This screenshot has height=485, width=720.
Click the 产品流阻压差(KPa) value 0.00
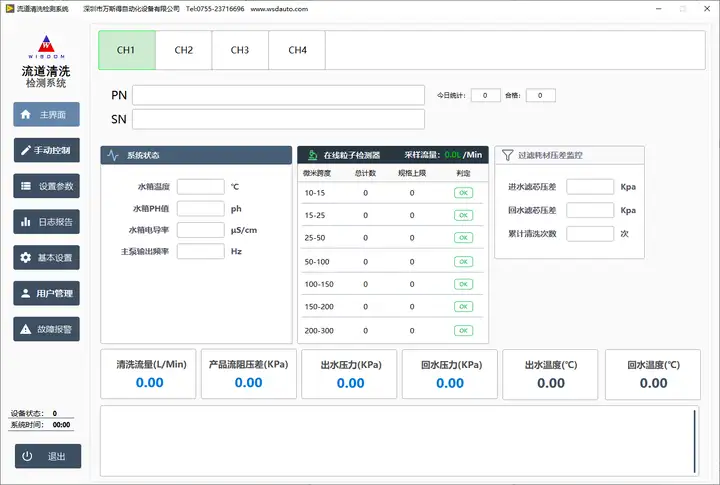(x=248, y=383)
